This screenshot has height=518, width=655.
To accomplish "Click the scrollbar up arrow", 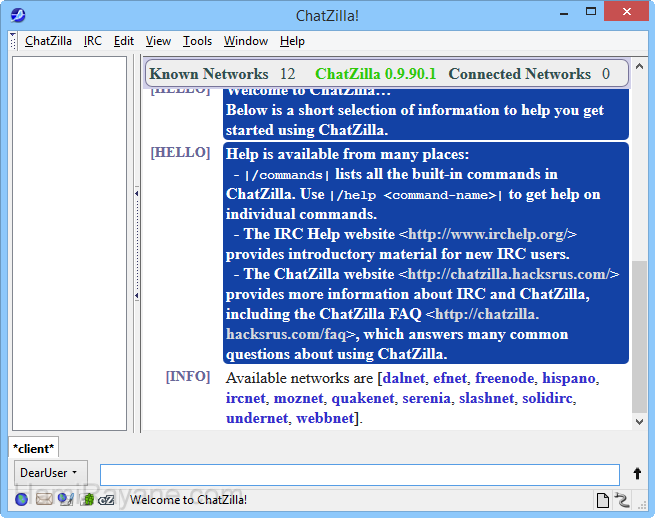I will click(x=639, y=66).
